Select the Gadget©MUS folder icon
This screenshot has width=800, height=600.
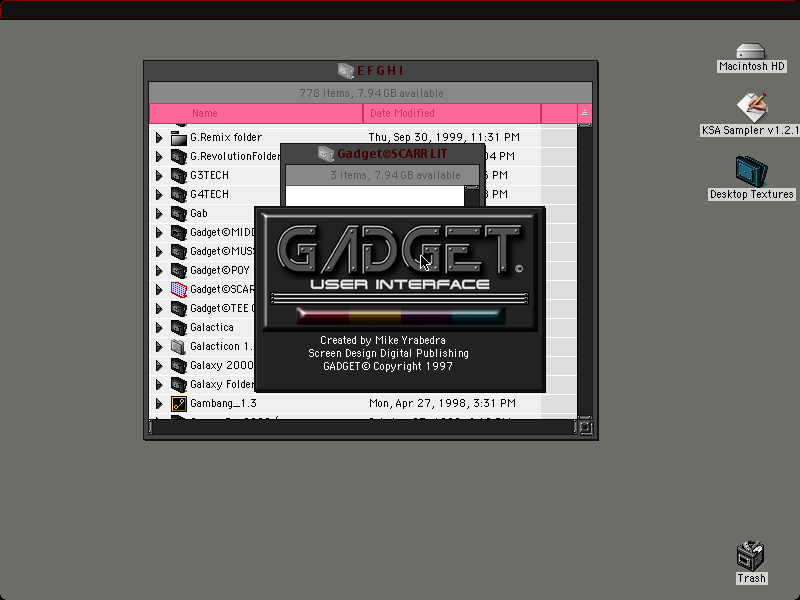coord(179,252)
